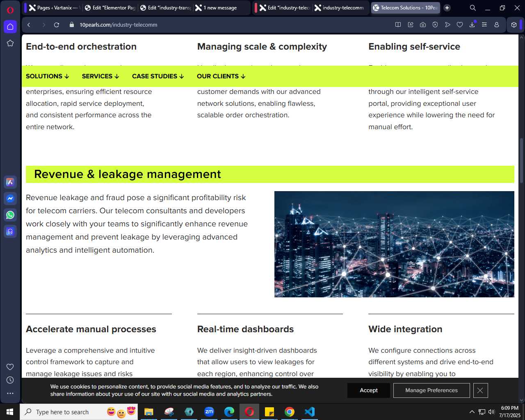Search open tabs with magnifier icon
This screenshot has height=420, width=525.
point(473,8)
